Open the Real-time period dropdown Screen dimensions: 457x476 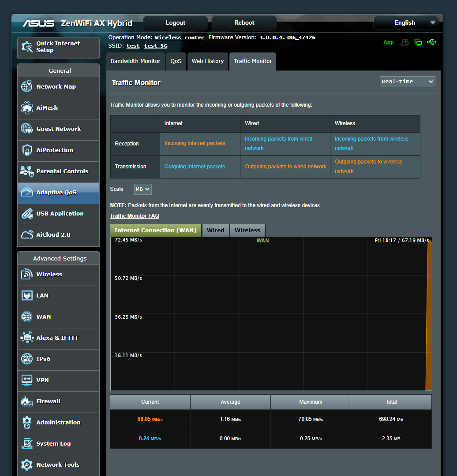point(407,82)
